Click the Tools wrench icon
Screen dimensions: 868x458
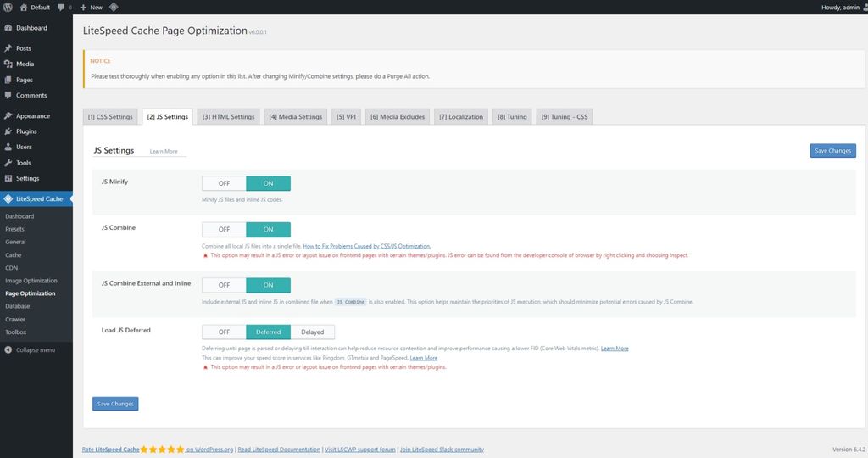pyautogui.click(x=8, y=163)
